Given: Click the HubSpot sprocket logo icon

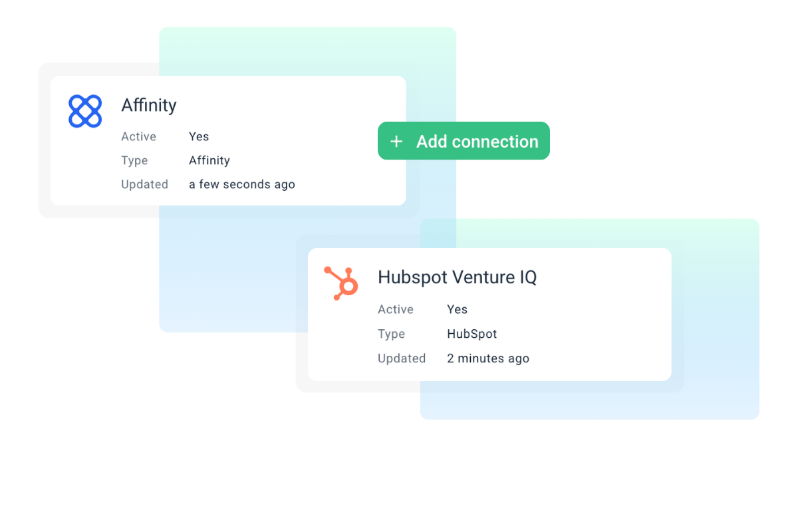Looking at the screenshot, I should click(x=341, y=283).
